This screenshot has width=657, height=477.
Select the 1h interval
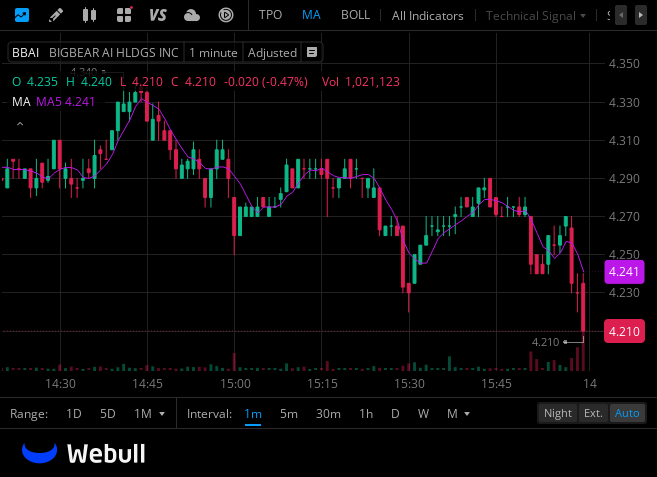pyautogui.click(x=366, y=414)
